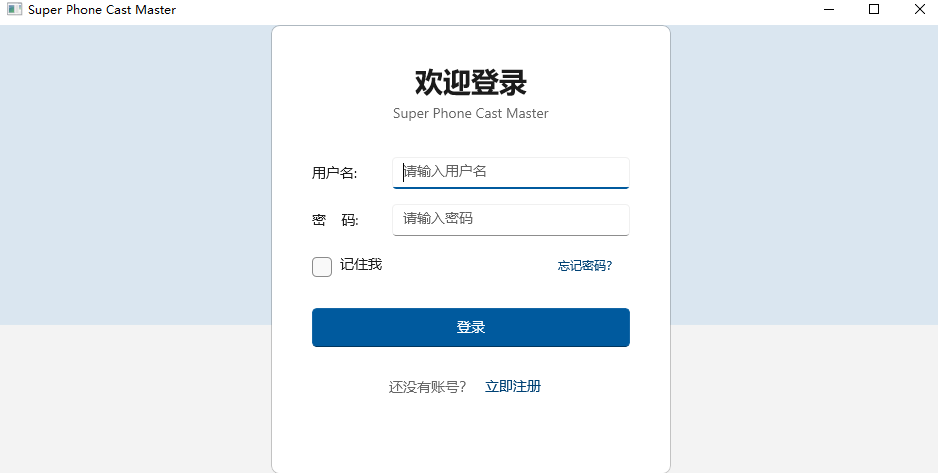
Task: Click the 欢迎登录 heading
Action: pyautogui.click(x=470, y=82)
